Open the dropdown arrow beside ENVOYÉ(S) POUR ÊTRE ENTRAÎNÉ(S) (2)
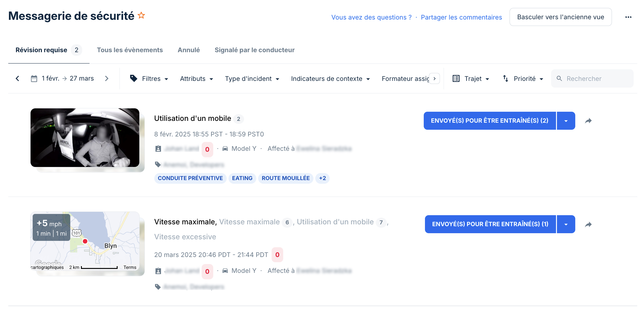Screen dimensions: 644x315 (x=566, y=121)
